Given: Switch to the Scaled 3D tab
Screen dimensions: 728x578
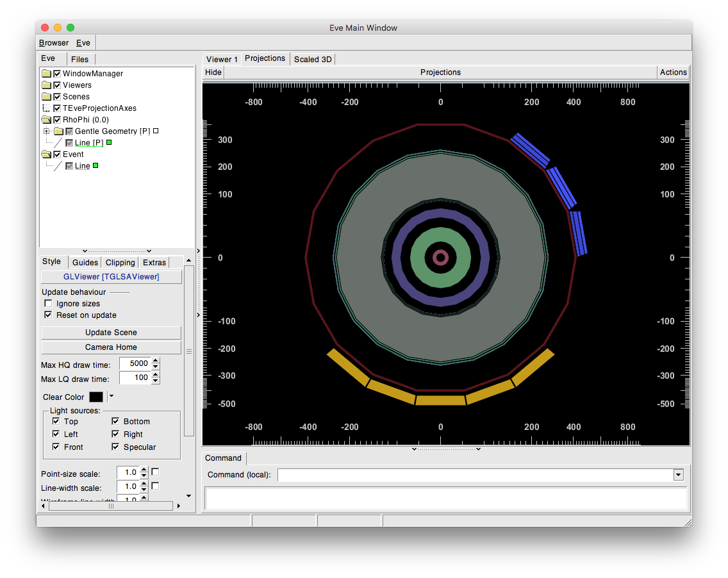Looking at the screenshot, I should click(313, 58).
